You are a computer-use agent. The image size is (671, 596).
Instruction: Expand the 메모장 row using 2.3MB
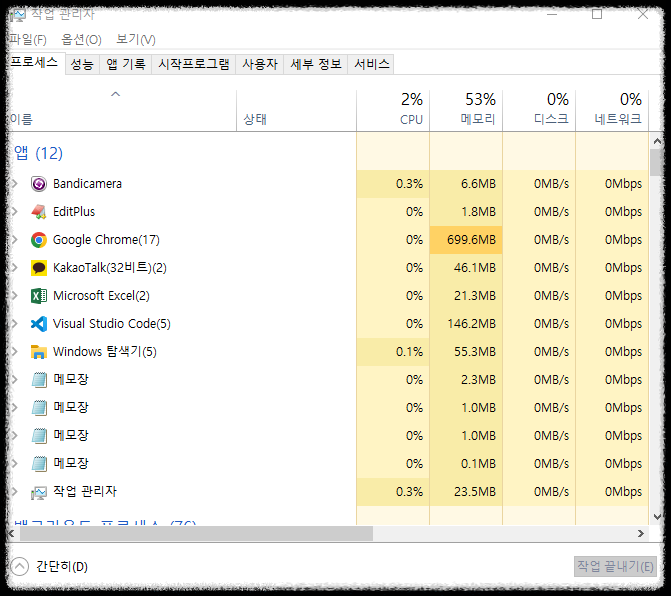pyautogui.click(x=15, y=380)
